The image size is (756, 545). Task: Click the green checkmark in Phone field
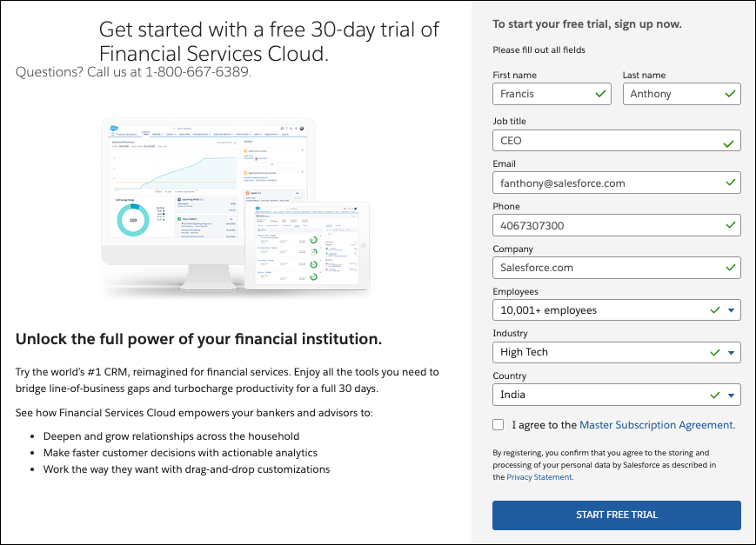click(x=731, y=224)
